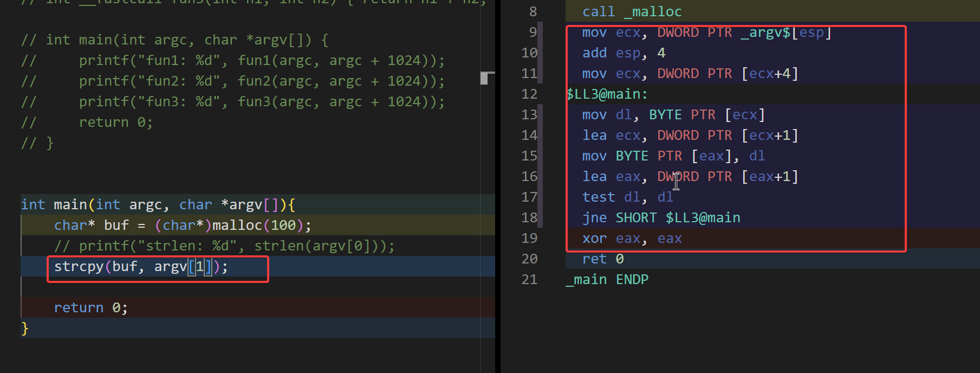Place cursor on strcpy function name
This screenshot has width=980, height=373.
tap(79, 267)
